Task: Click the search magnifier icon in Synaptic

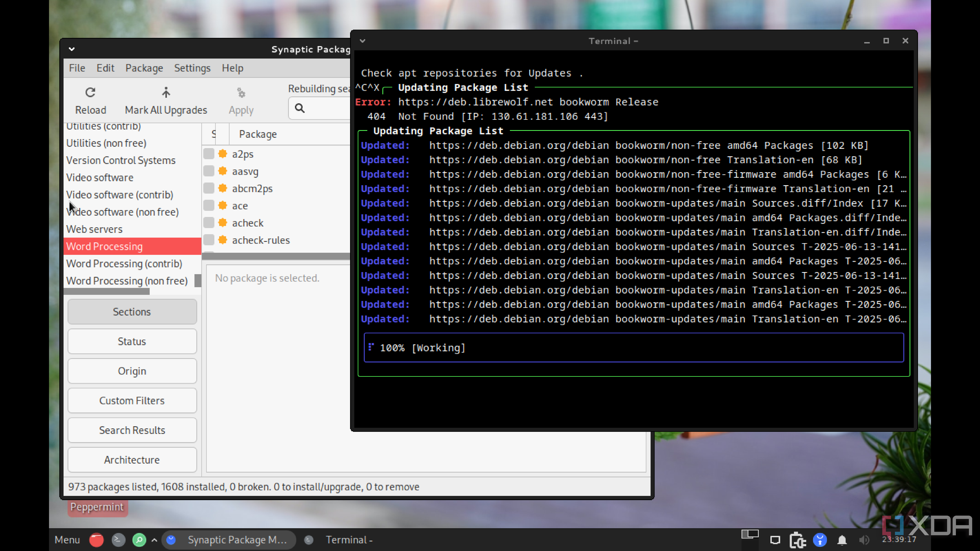Action: tap(300, 108)
